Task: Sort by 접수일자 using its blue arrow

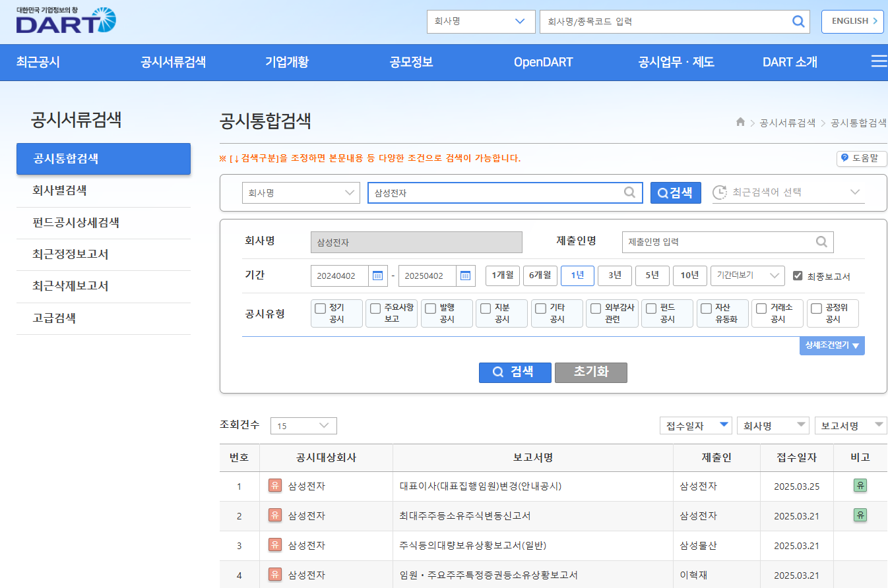Action: (x=724, y=425)
